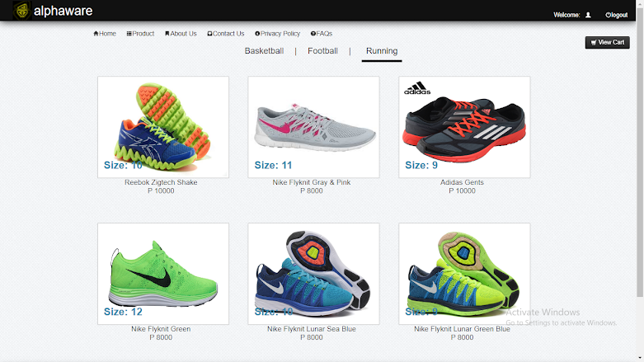Viewport: 644px width, 362px height.
Task: Select the Running category tab
Action: coord(382,51)
